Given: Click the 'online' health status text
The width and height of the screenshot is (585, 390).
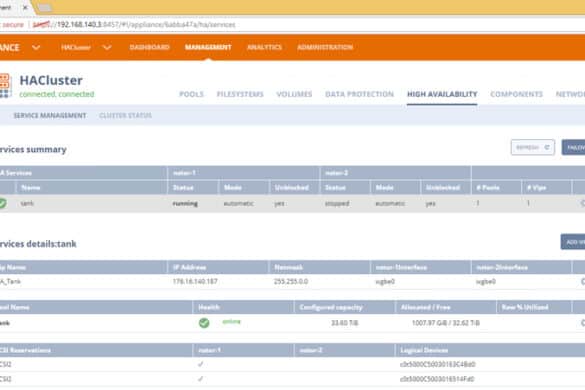Looking at the screenshot, I should (231, 321).
